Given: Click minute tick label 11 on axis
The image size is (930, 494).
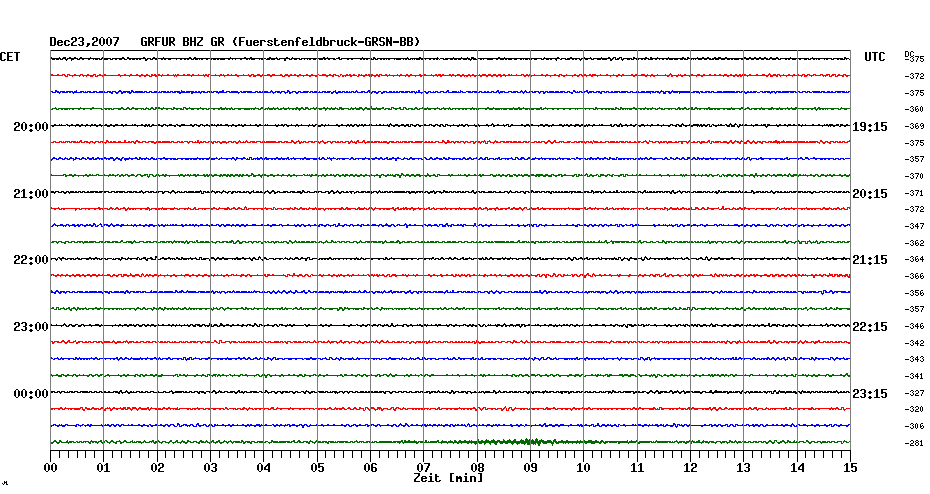Looking at the screenshot, I should point(637,468).
